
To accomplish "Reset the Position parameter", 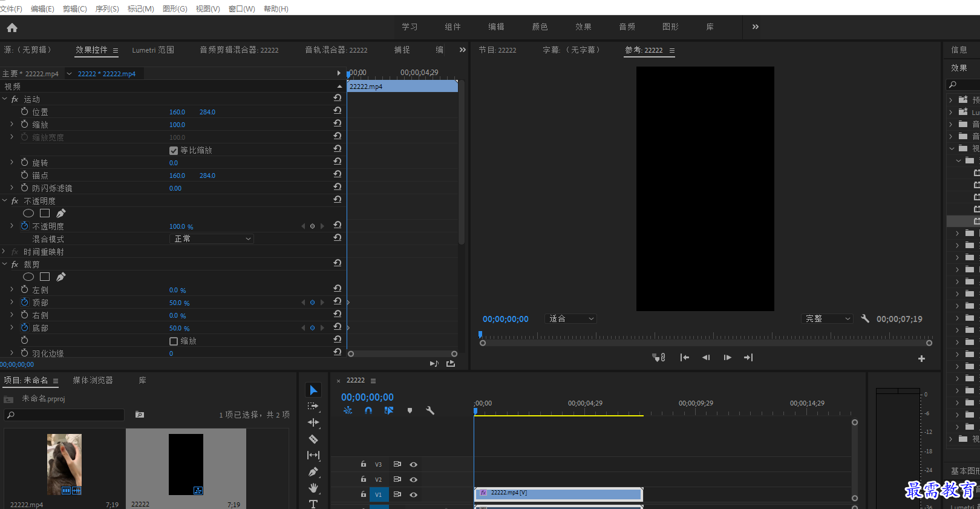I will [x=338, y=110].
